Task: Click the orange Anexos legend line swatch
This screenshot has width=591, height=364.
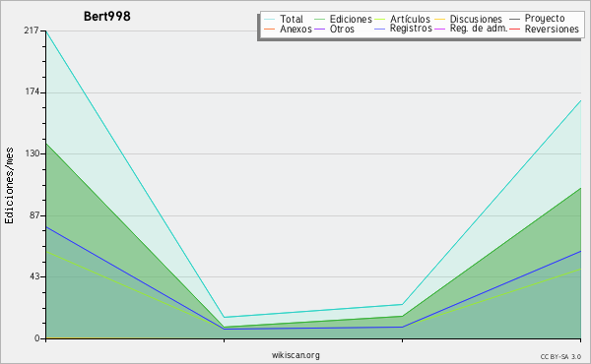Action: tap(270, 29)
